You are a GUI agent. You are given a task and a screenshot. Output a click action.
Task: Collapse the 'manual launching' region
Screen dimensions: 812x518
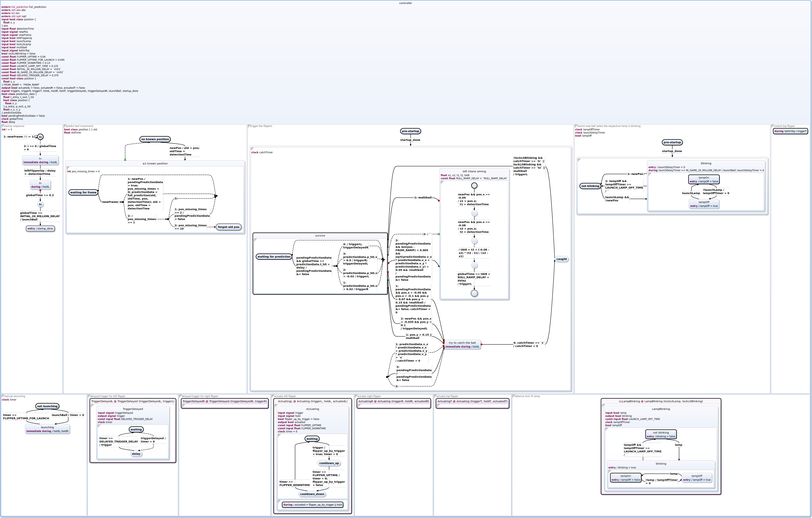point(3,396)
